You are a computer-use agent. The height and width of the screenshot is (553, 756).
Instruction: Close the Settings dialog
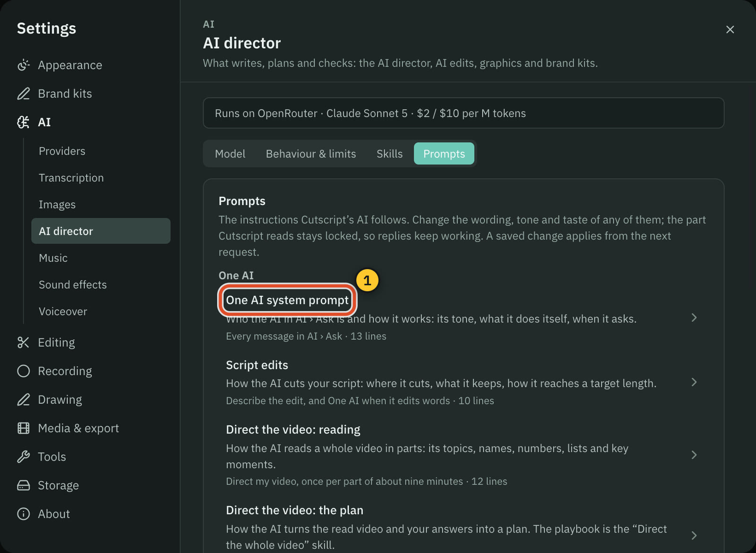pyautogui.click(x=730, y=29)
